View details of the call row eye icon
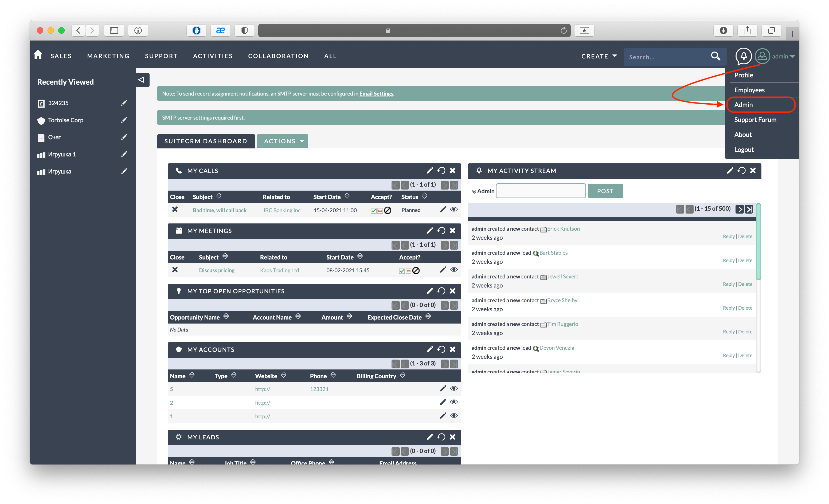Screen dimensions: 829x504 (454, 209)
